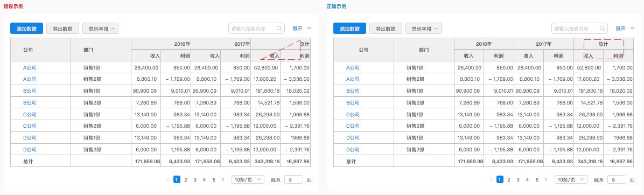Click the 总计 row label in 错误示例 table
Screen dimensions: 644x195
click(28, 162)
